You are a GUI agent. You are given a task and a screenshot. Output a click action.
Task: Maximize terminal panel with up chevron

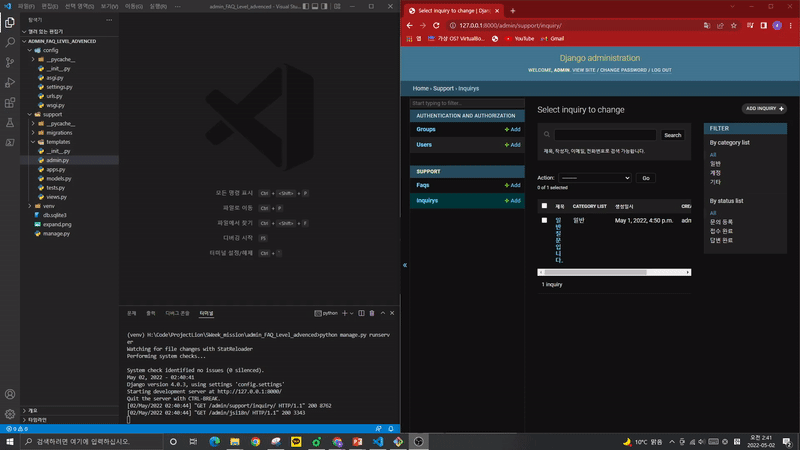pyautogui.click(x=383, y=313)
